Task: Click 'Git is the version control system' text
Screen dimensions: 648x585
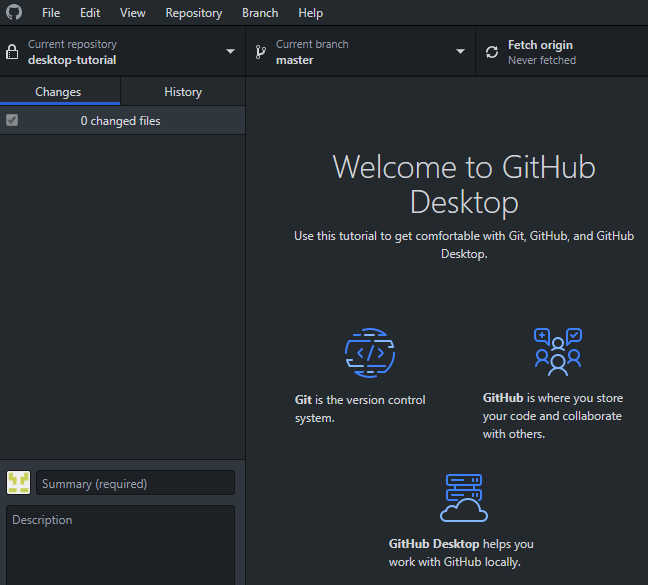Action: point(360,409)
